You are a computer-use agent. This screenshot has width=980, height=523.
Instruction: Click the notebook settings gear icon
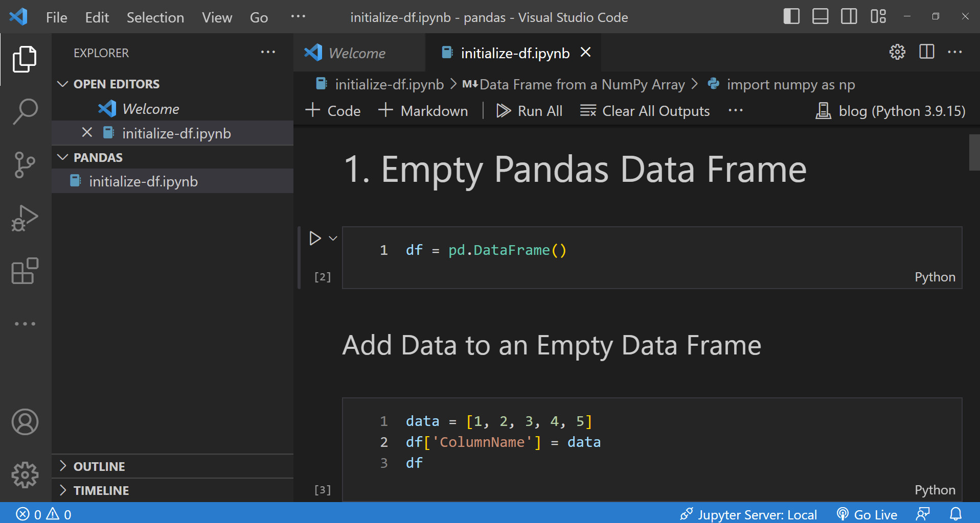(897, 52)
